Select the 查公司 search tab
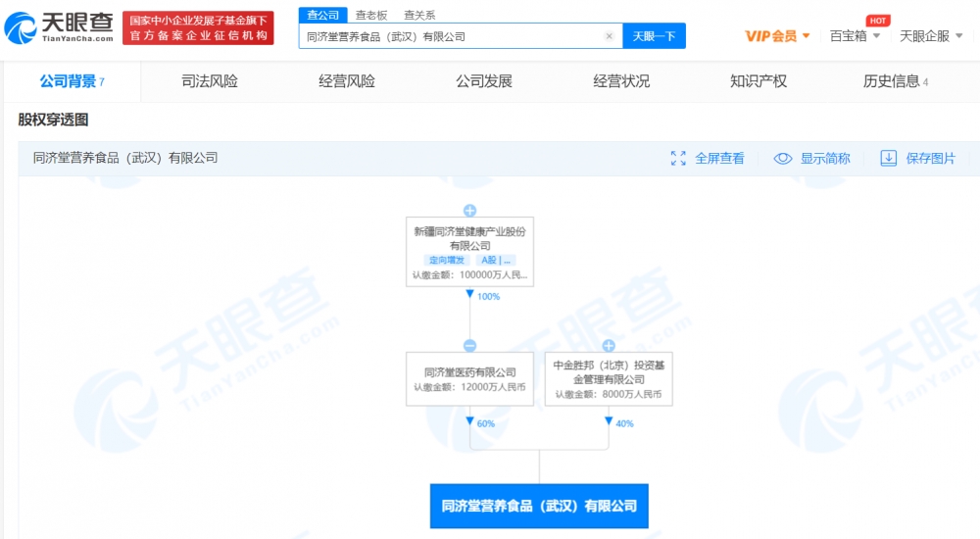Image resolution: width=980 pixels, height=539 pixels. (322, 15)
